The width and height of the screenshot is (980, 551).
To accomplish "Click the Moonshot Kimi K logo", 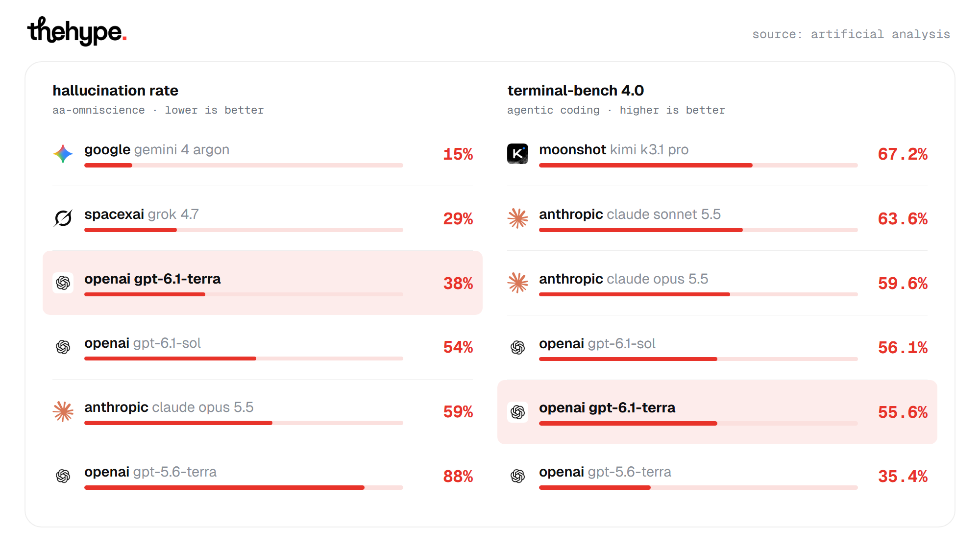I will coord(517,154).
